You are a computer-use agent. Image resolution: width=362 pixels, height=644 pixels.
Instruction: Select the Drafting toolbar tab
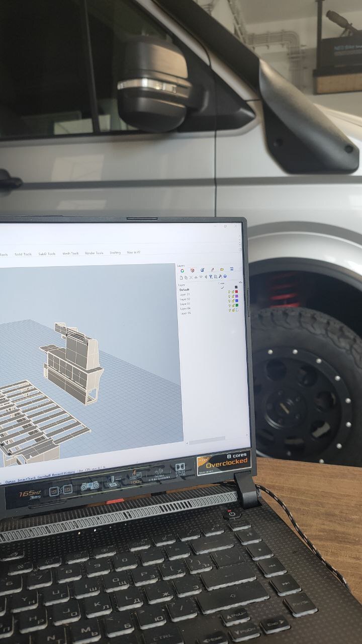pyautogui.click(x=115, y=253)
